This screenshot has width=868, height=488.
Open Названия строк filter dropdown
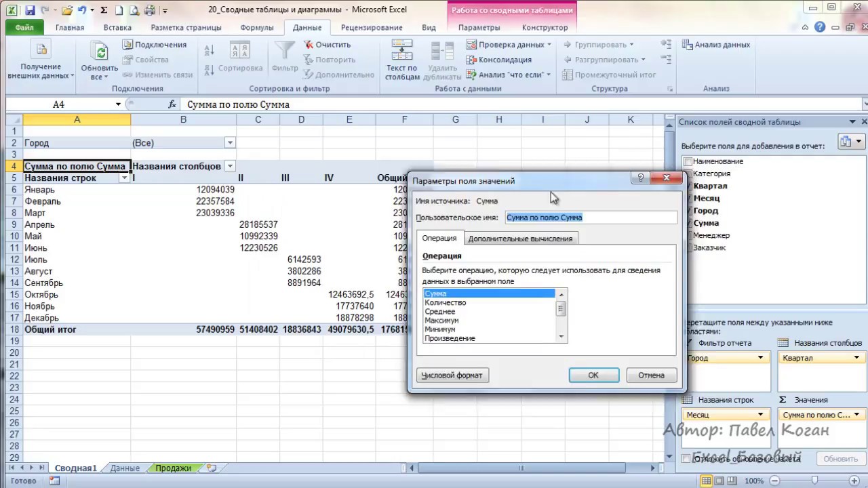tap(124, 178)
